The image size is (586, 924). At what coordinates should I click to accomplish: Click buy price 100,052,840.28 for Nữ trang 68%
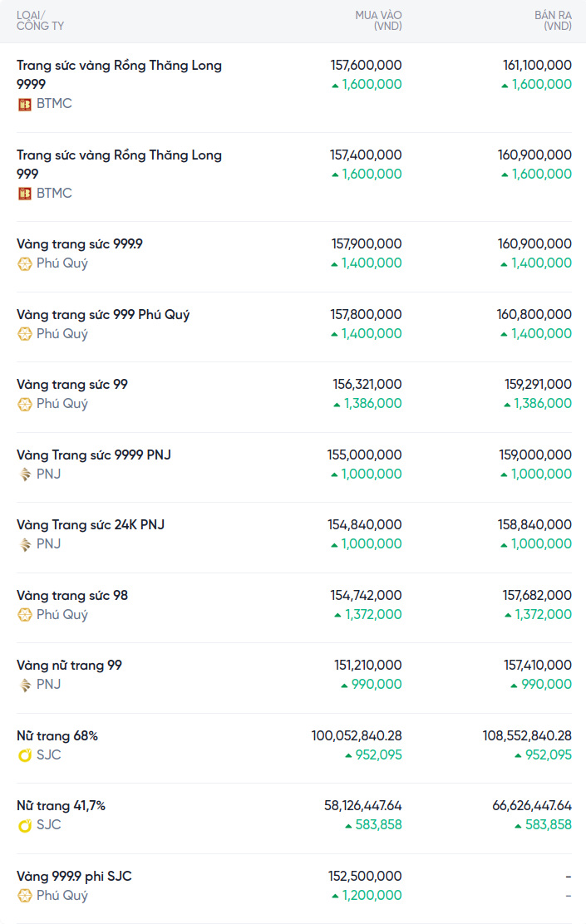pos(357,736)
